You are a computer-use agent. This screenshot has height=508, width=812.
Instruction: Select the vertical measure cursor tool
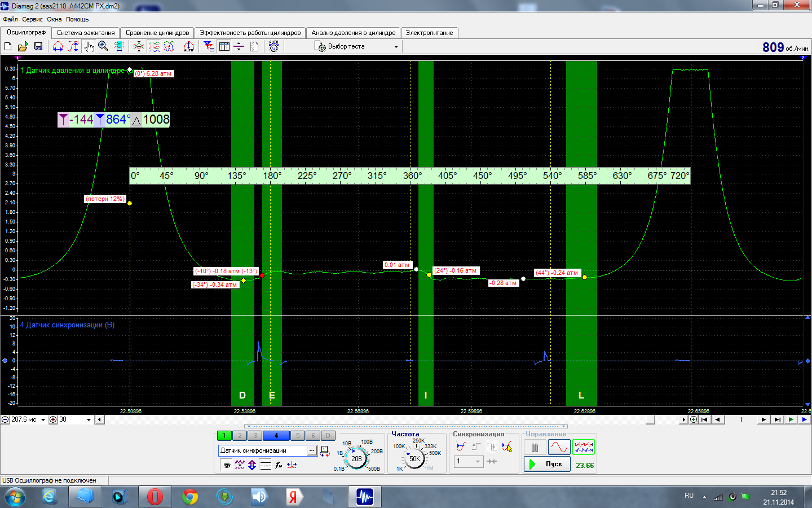pyautogui.click(x=73, y=46)
